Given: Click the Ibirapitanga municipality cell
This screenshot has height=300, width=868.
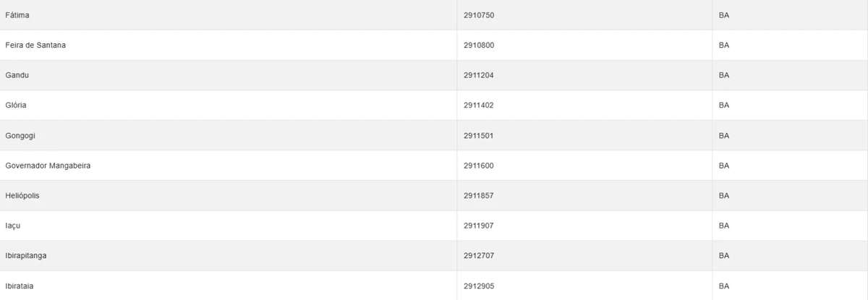Looking at the screenshot, I should click(26, 256).
